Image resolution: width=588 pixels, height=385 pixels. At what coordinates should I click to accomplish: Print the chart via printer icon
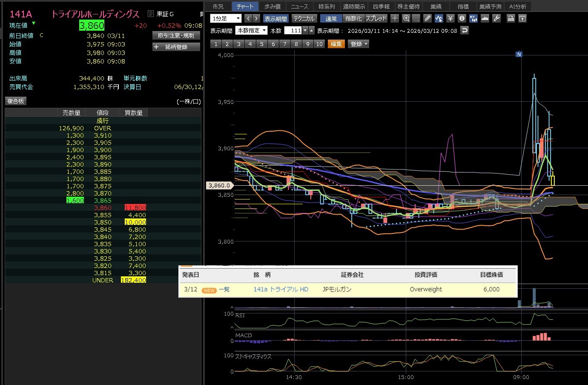click(x=511, y=18)
